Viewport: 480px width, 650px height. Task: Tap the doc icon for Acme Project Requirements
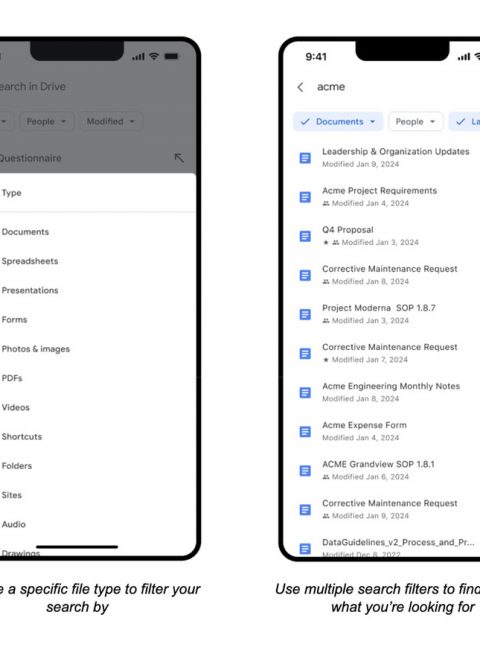(x=305, y=197)
